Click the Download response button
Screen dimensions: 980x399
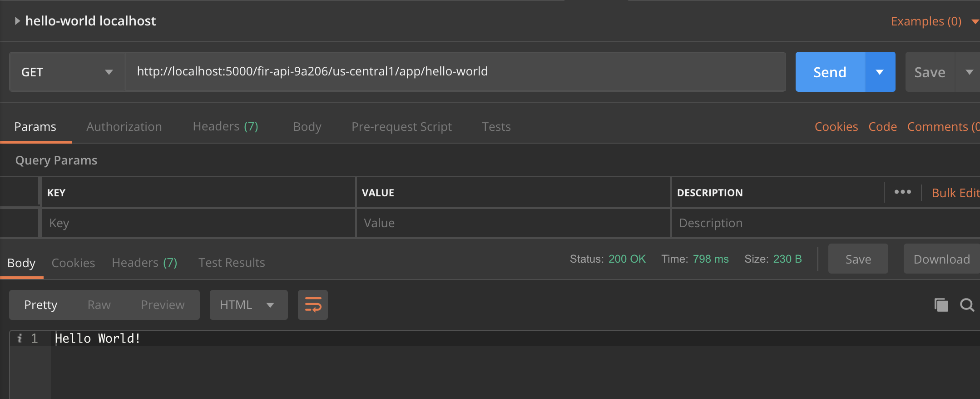pyautogui.click(x=941, y=259)
